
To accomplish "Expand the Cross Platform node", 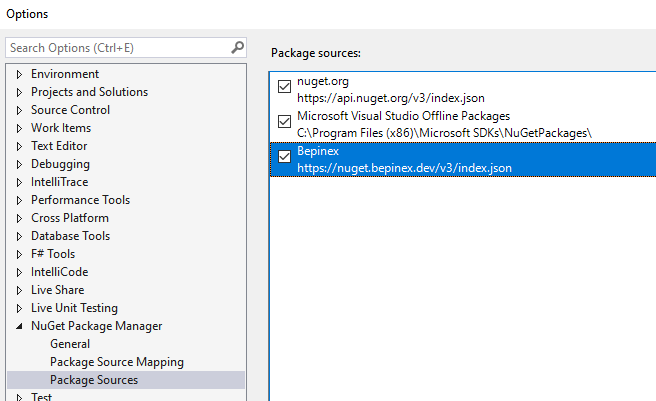I will (x=19, y=218).
